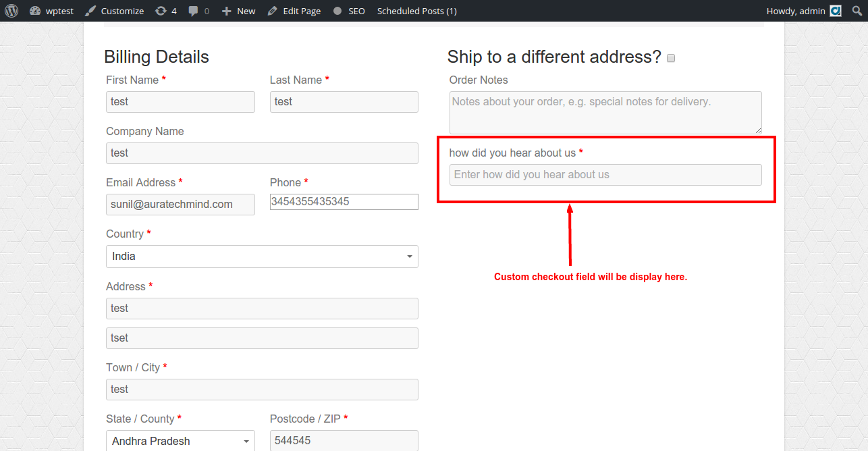The image size is (868, 451).
Task: Click the how did you hear field
Action: (605, 174)
